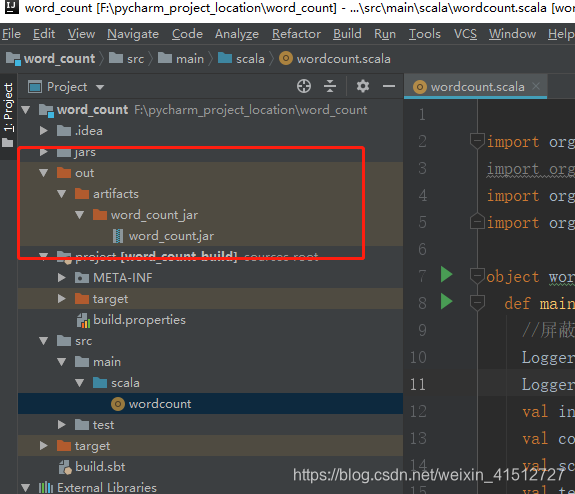
Task: Click the External Libraries icon
Action: (46, 488)
